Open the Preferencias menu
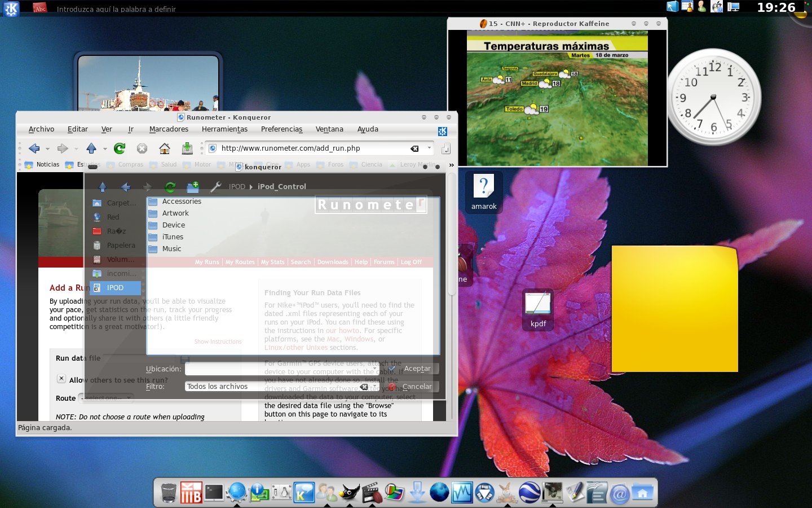The width and height of the screenshot is (812, 508). (282, 129)
